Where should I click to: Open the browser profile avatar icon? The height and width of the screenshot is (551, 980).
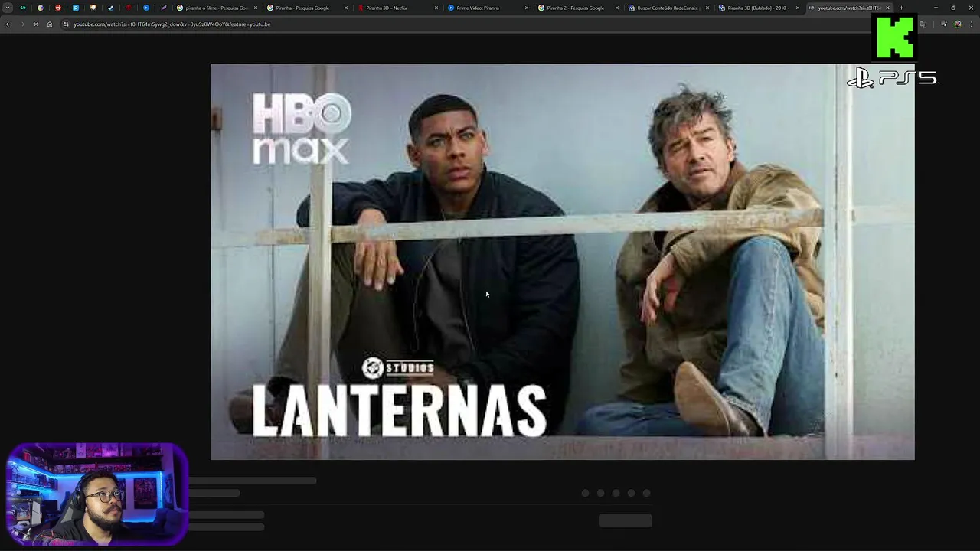[957, 24]
